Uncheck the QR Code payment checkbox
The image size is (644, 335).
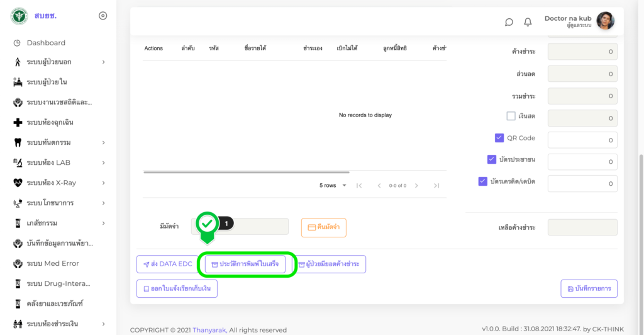click(x=499, y=138)
